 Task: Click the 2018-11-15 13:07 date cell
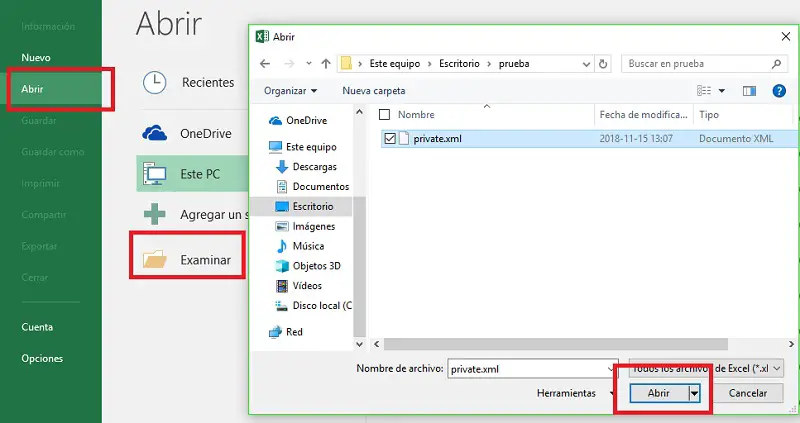(636, 139)
